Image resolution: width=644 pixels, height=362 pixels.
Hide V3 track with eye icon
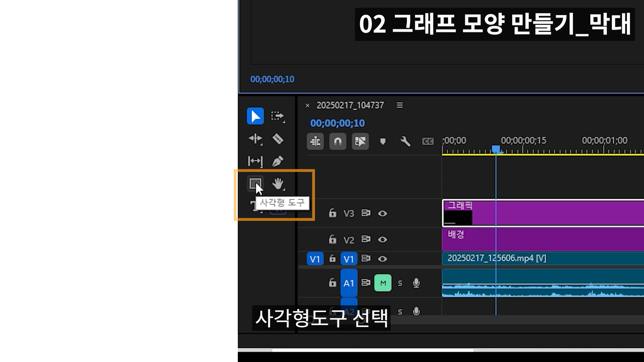pyautogui.click(x=382, y=214)
